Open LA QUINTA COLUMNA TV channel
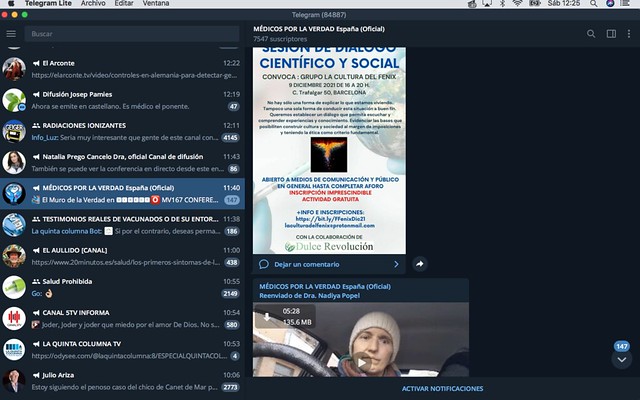 [122, 350]
